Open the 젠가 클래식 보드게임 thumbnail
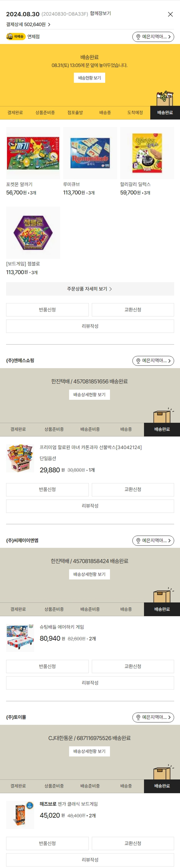This screenshot has width=180, height=868. point(20,815)
